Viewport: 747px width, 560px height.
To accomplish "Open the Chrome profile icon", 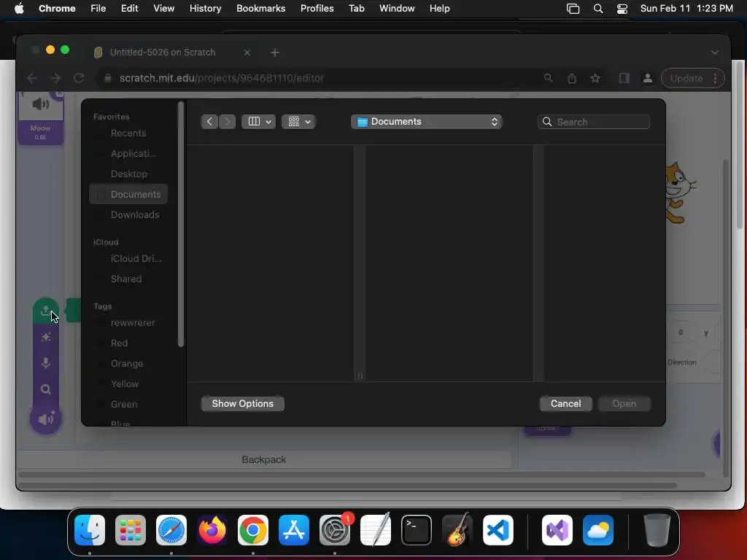I will click(648, 78).
